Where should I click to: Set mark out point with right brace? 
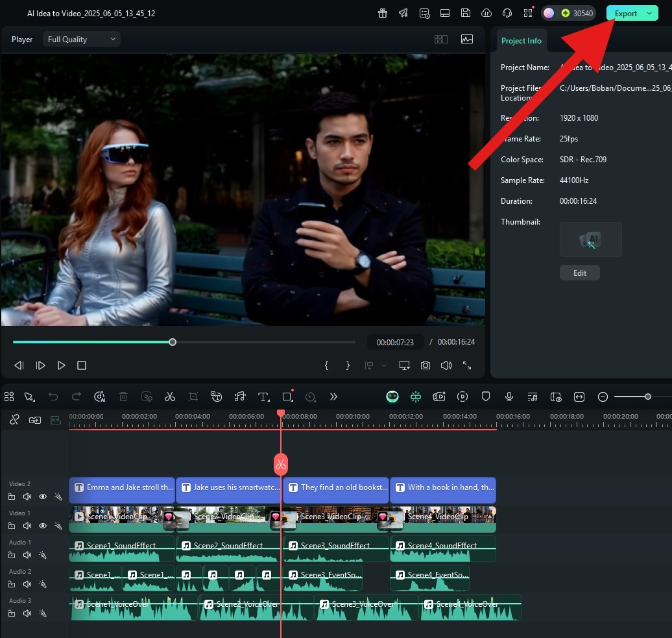[x=348, y=365]
